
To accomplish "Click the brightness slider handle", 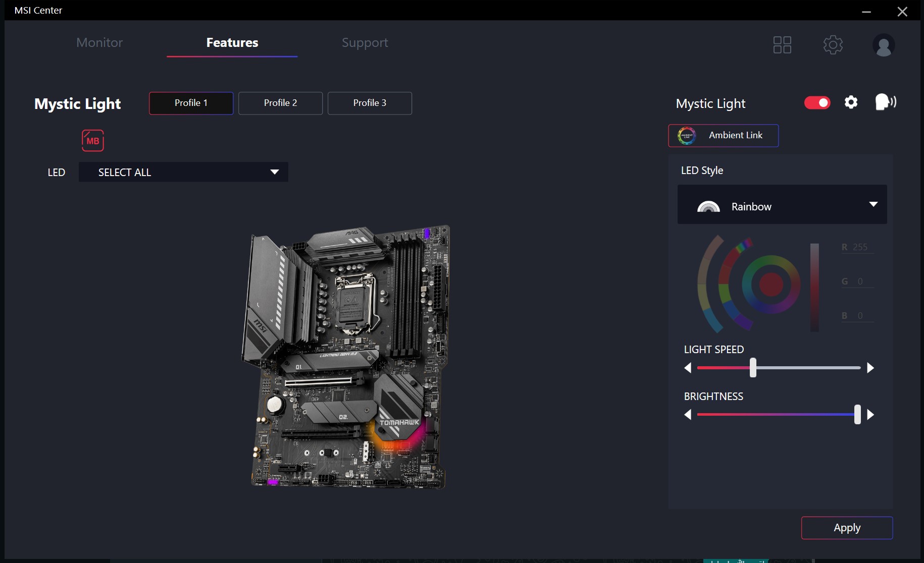I will coord(857,415).
